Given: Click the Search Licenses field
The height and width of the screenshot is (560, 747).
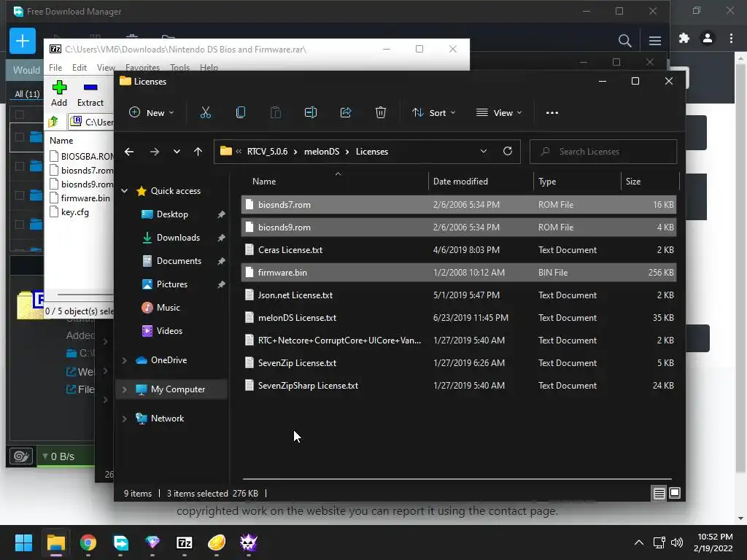Looking at the screenshot, I should click(x=603, y=152).
